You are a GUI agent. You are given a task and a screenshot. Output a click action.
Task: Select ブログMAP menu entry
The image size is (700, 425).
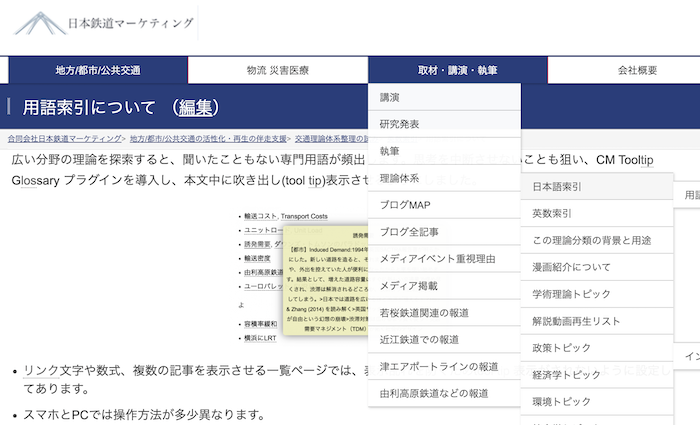(444, 205)
